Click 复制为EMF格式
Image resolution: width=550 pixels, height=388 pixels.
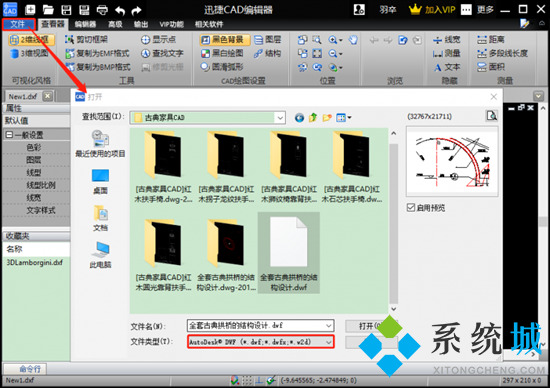(x=98, y=53)
